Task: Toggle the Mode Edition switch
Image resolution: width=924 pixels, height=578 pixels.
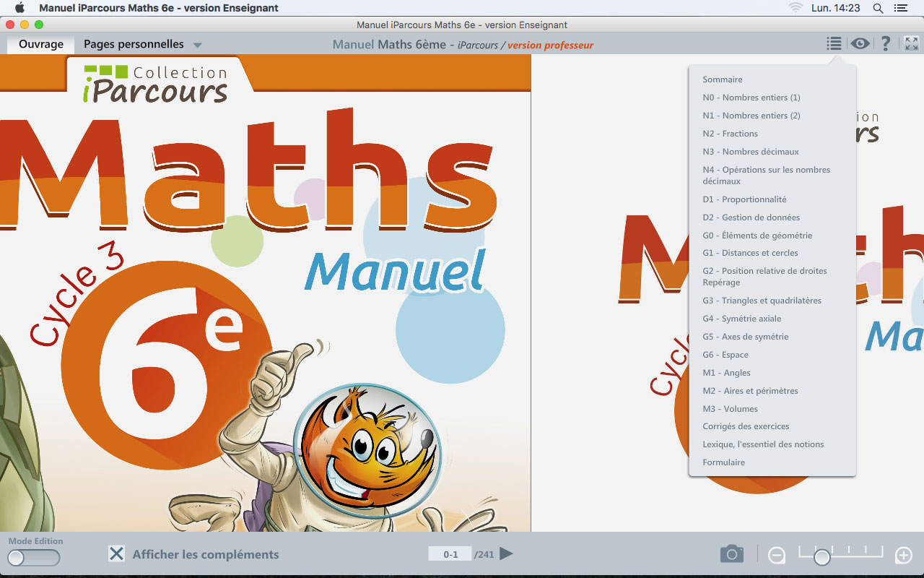Action: [34, 558]
